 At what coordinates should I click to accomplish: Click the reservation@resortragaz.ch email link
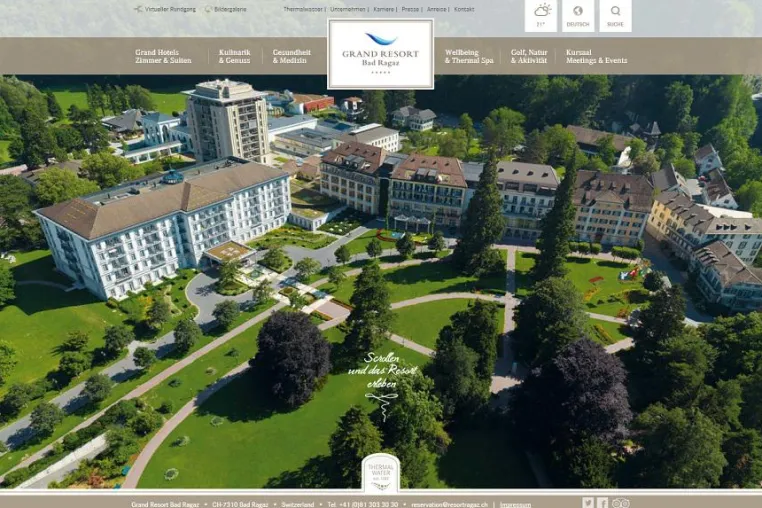click(450, 505)
